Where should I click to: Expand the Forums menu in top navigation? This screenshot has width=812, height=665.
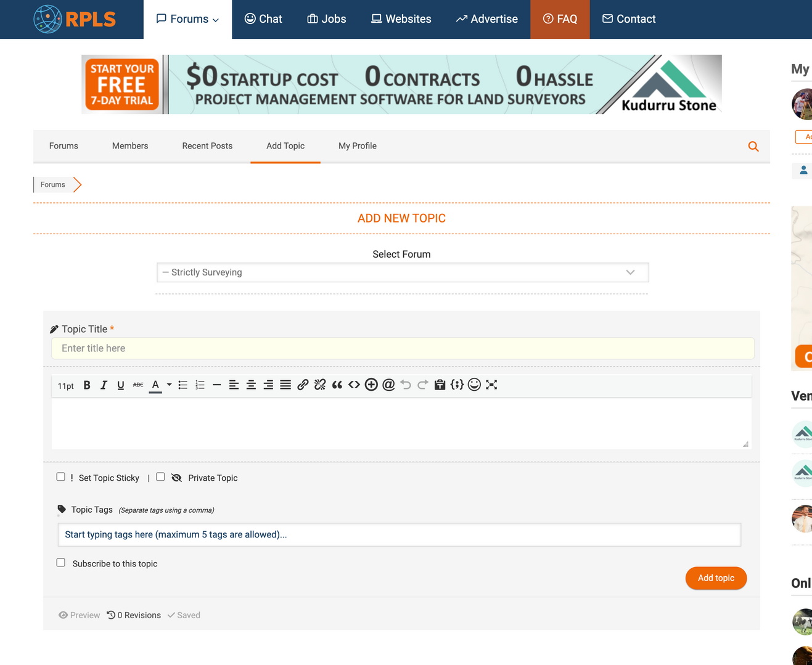(187, 19)
